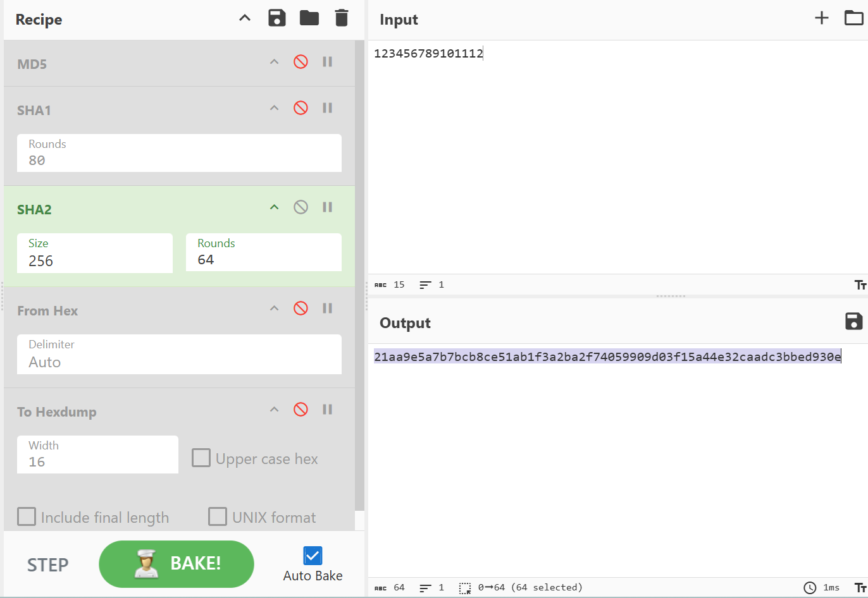The width and height of the screenshot is (868, 598).
Task: Click the output length count 64
Action: point(390,588)
